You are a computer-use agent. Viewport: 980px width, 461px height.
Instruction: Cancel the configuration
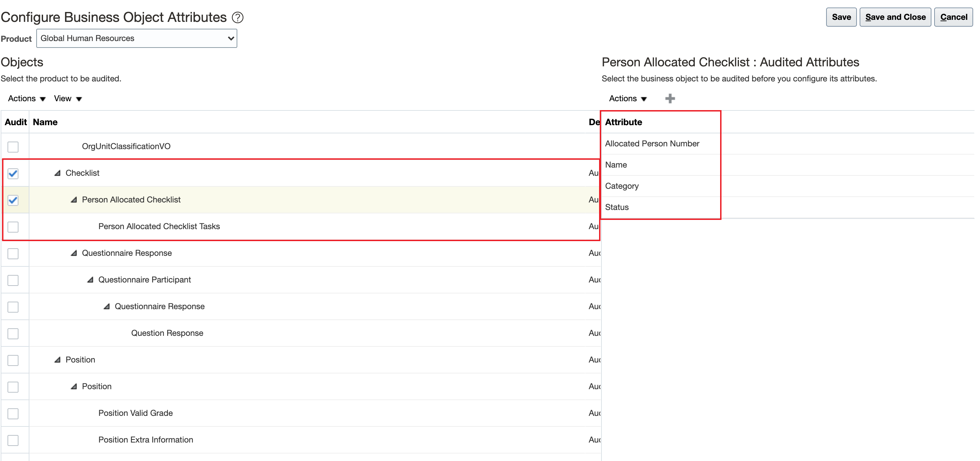[x=953, y=17]
